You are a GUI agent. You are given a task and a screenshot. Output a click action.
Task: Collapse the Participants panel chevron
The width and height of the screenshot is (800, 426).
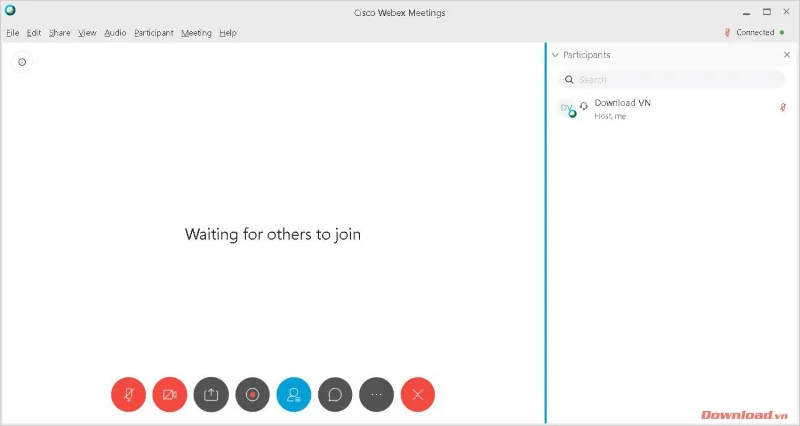(x=555, y=55)
